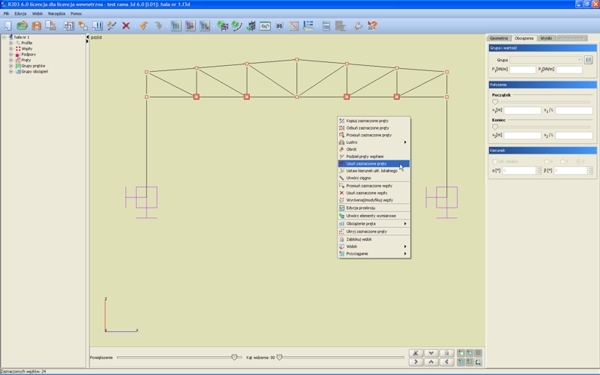Click the calculator-like toolbar icon near right
The width and height of the screenshot is (600, 375).
pos(326,26)
